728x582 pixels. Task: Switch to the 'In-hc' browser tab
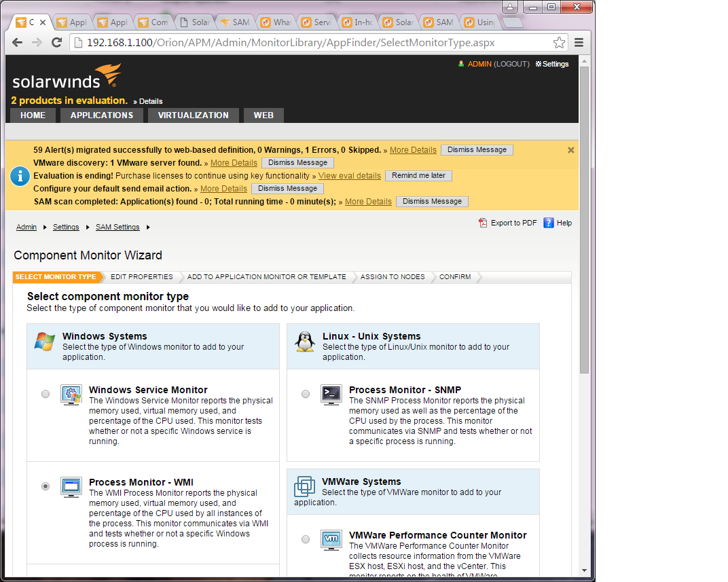(x=357, y=22)
